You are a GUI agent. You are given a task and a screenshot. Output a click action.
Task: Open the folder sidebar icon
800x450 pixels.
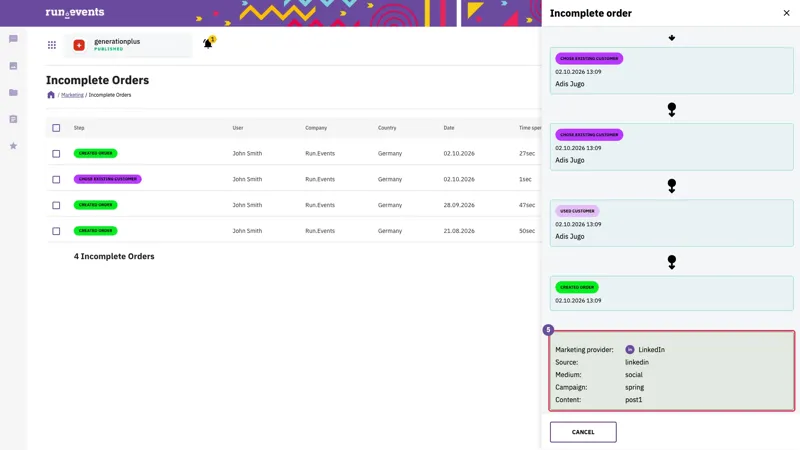click(13, 92)
